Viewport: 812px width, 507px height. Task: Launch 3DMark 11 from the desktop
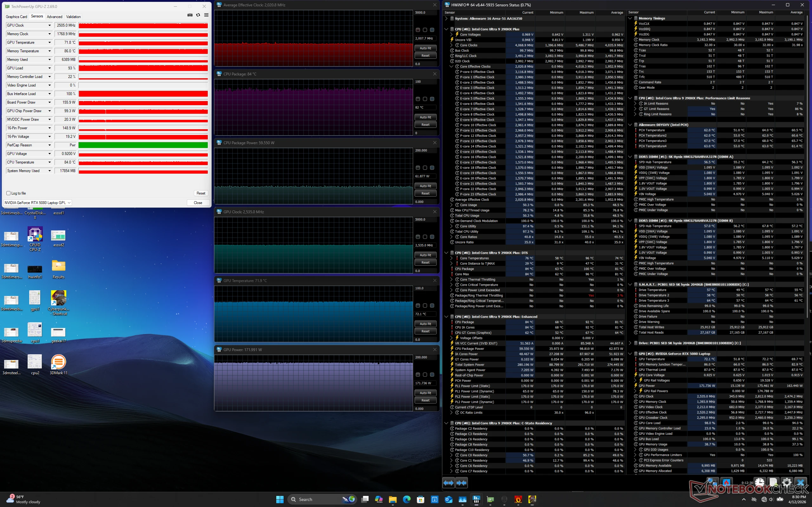tap(59, 362)
